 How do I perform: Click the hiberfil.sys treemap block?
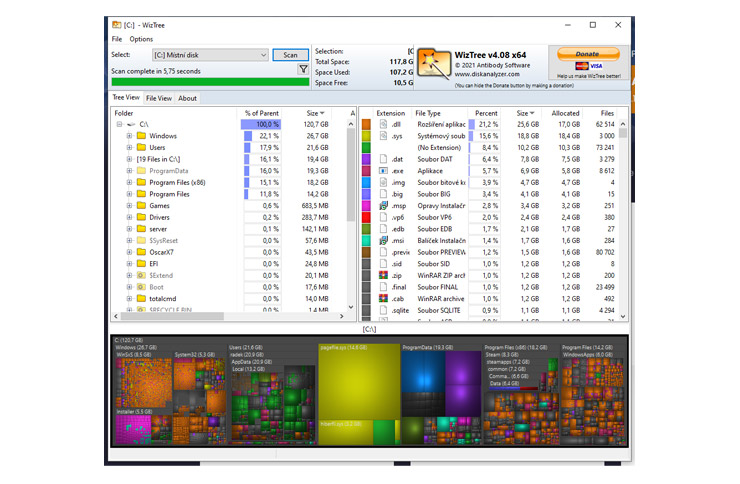click(346, 432)
